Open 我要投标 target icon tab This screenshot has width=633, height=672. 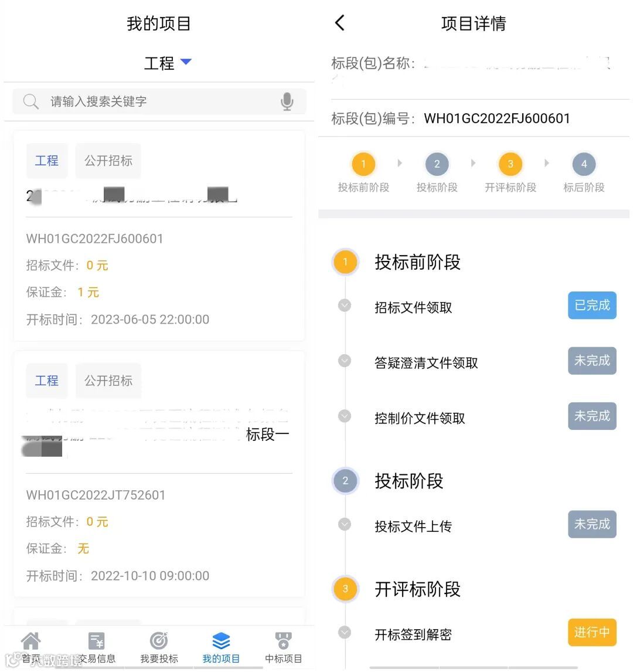pos(159,642)
